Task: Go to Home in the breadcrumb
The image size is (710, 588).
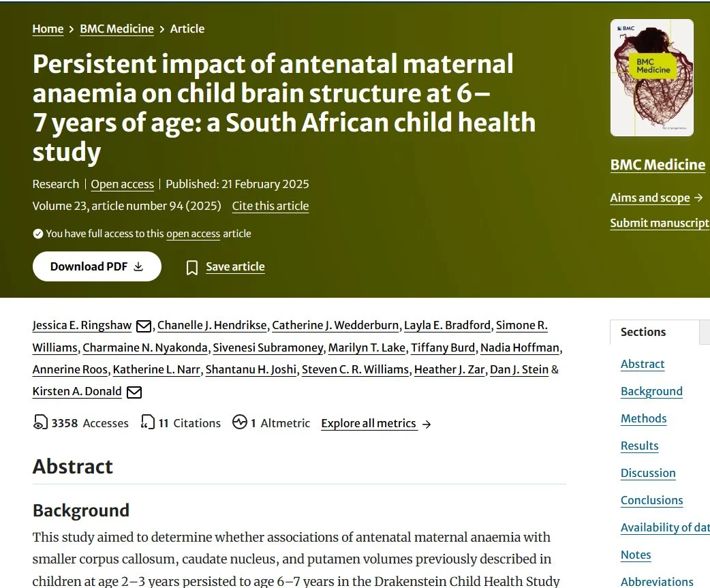Action: point(48,29)
